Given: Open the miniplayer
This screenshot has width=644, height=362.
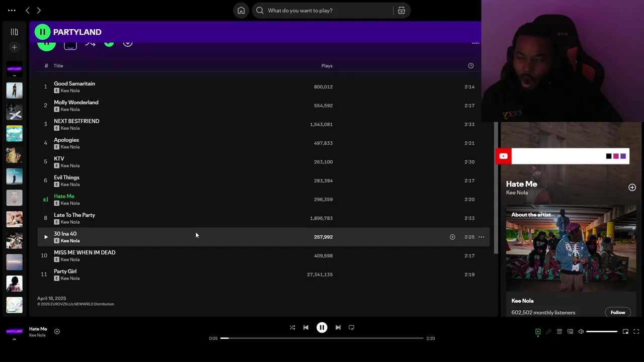Looking at the screenshot, I should coord(625,332).
